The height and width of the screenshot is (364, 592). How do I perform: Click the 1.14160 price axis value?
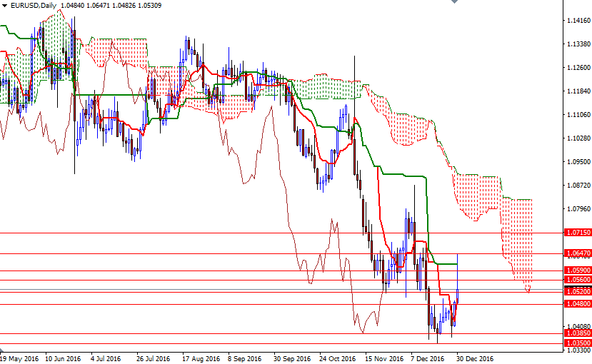tap(578, 21)
